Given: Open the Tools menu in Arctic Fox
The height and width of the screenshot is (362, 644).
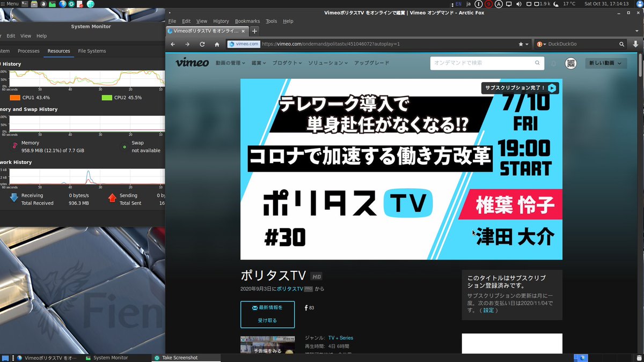Looking at the screenshot, I should coord(272,21).
